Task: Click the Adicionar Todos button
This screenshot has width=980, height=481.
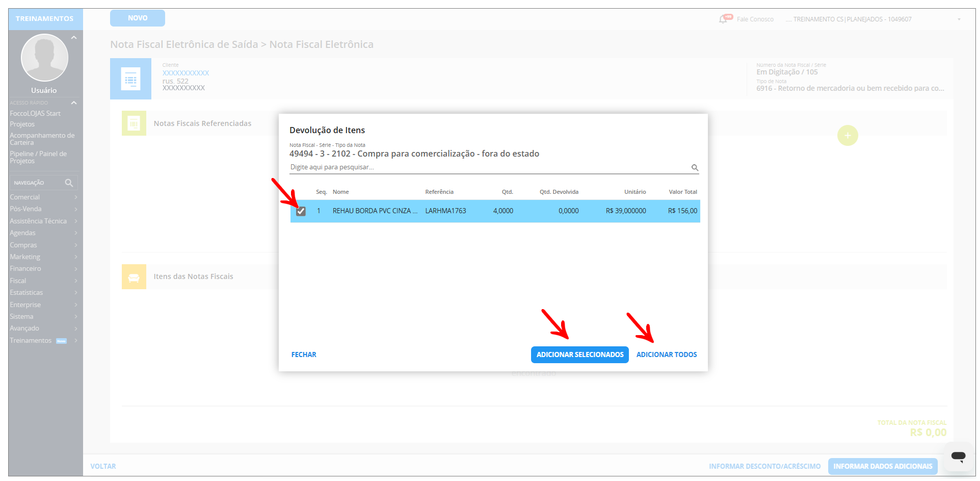Action: pyautogui.click(x=667, y=355)
